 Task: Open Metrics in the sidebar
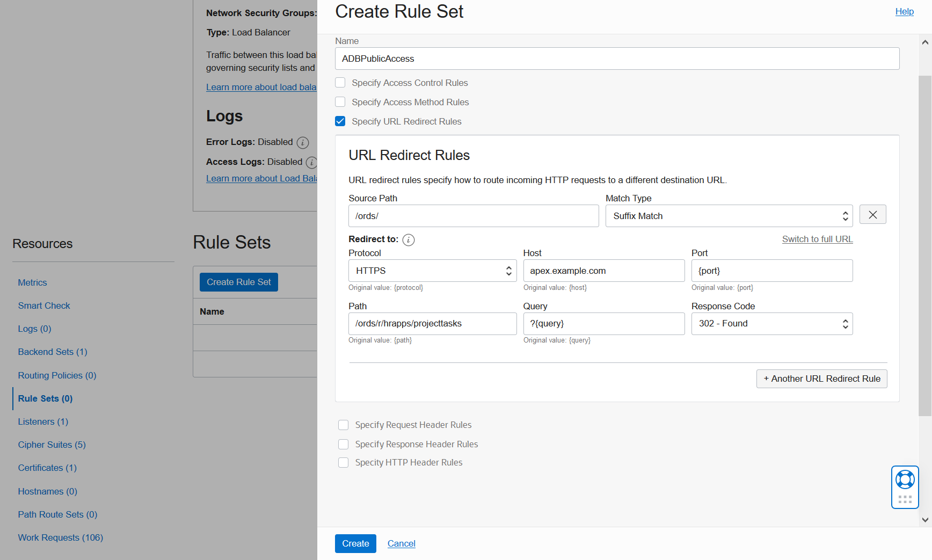(32, 282)
